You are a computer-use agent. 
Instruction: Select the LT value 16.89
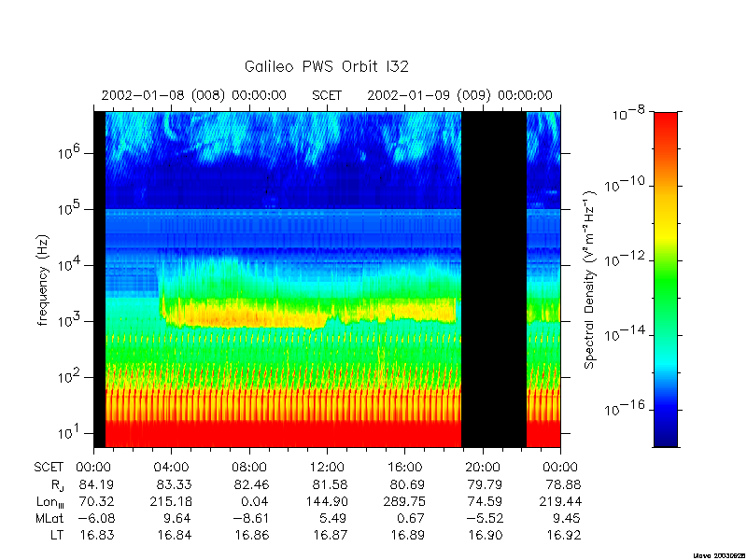pyautogui.click(x=407, y=535)
